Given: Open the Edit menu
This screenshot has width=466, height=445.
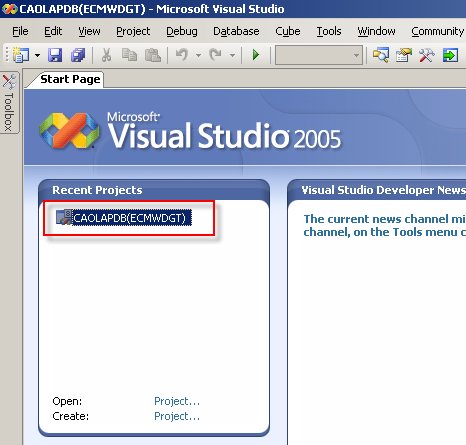Looking at the screenshot, I should (x=53, y=31).
